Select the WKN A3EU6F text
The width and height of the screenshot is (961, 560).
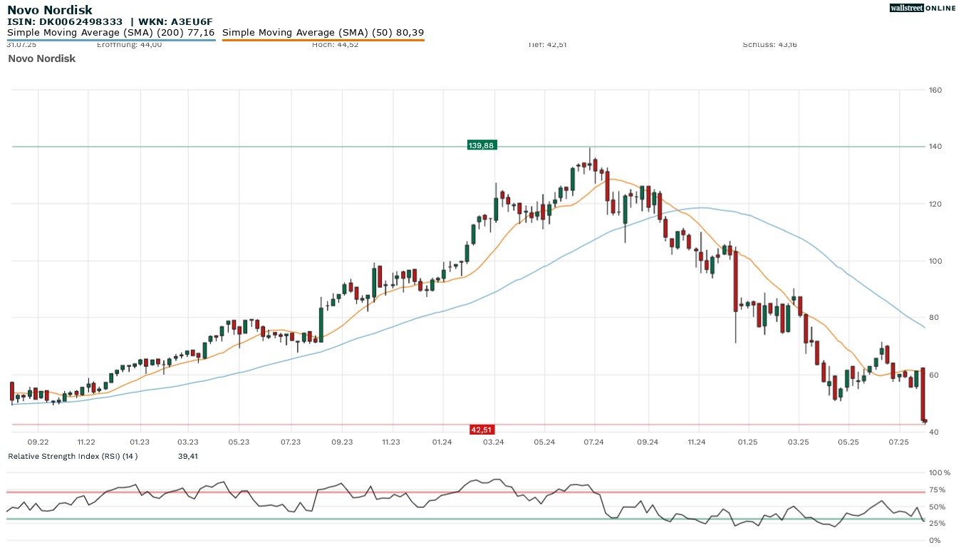pyautogui.click(x=175, y=22)
